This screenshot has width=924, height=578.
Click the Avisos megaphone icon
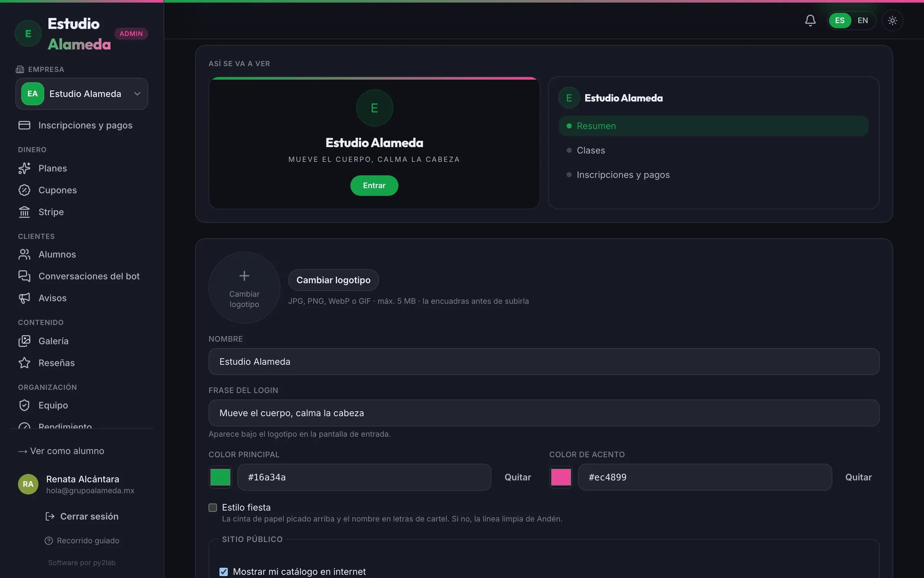24,298
